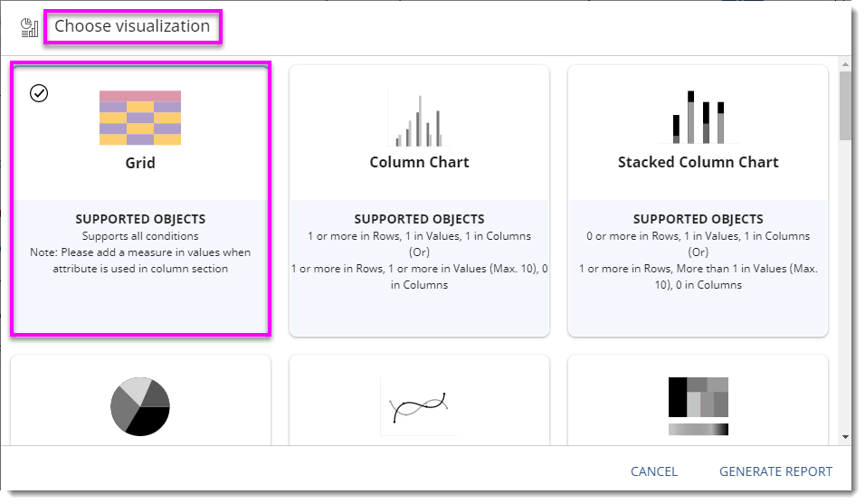Select the Grid visualization icon

coord(140,118)
